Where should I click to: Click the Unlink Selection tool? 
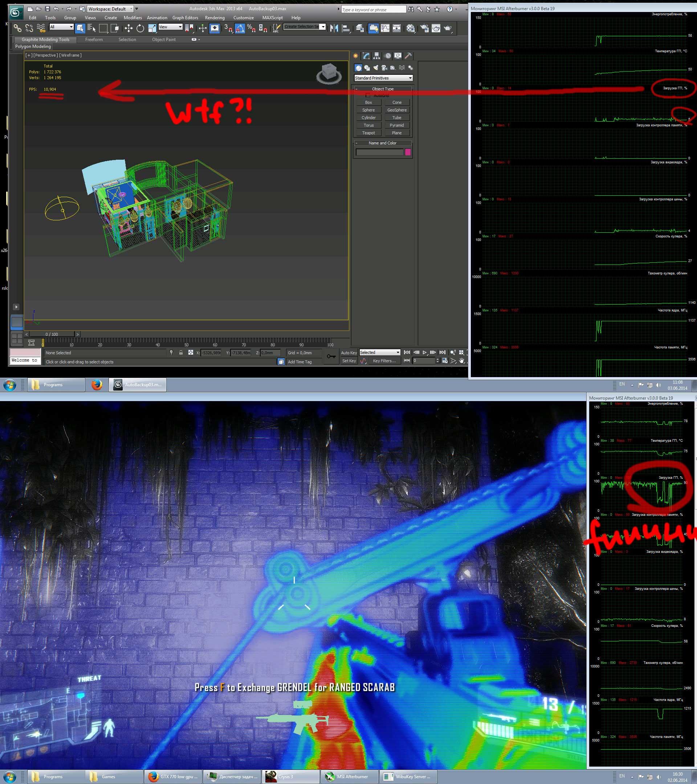pyautogui.click(x=29, y=28)
